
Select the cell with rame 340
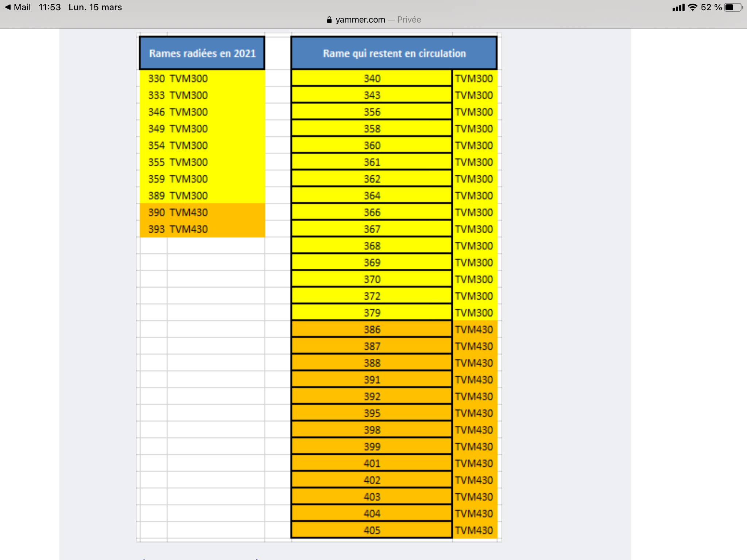coord(372,78)
